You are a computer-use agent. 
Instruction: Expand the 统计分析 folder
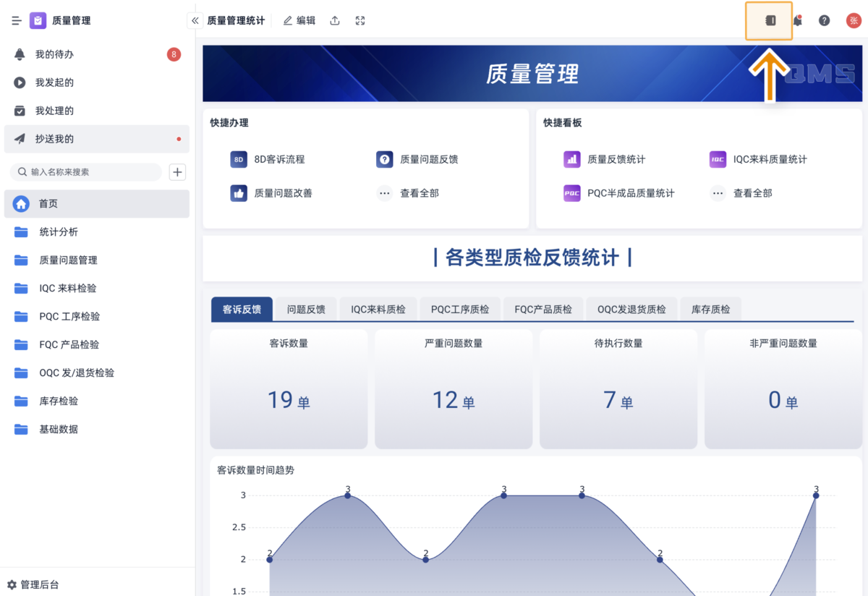(59, 232)
